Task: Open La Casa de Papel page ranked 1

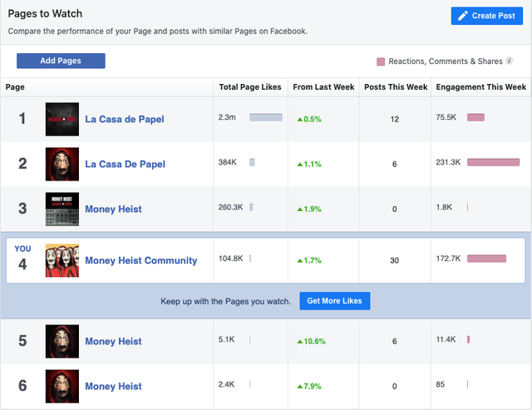Action: 125,119
